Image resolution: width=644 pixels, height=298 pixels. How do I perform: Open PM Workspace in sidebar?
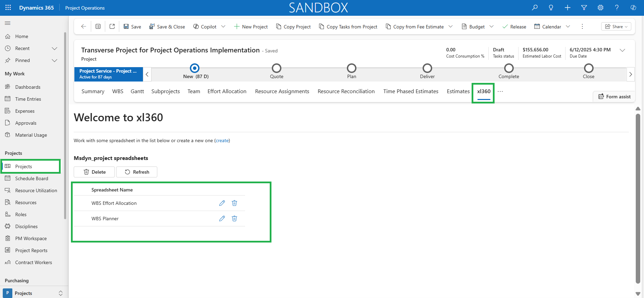click(32, 238)
